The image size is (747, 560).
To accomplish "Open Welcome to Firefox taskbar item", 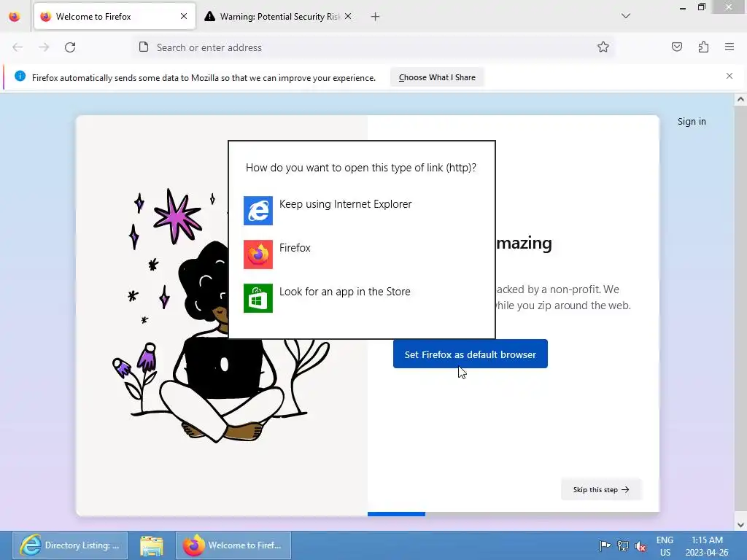I will click(233, 545).
